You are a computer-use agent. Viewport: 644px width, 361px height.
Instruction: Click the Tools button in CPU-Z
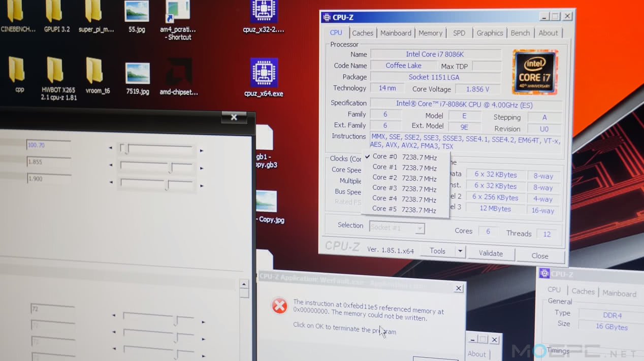(437, 251)
